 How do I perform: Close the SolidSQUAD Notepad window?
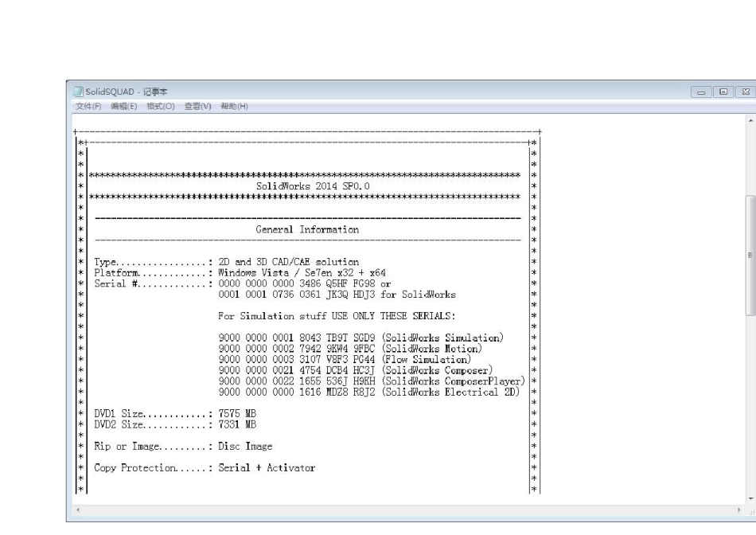(746, 92)
